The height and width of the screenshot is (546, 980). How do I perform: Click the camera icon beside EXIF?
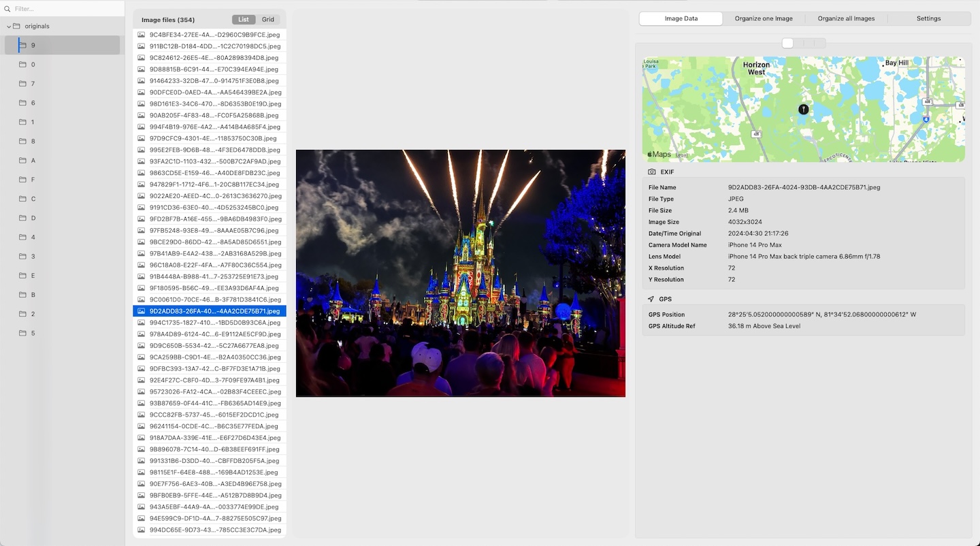pyautogui.click(x=651, y=172)
